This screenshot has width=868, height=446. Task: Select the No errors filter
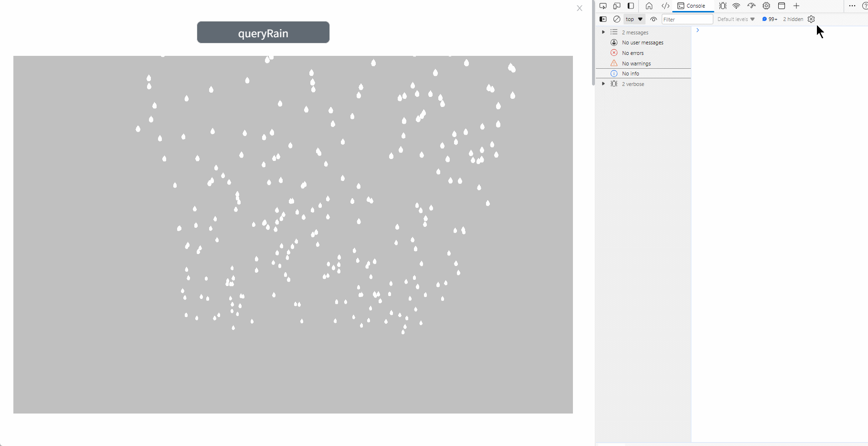coord(633,53)
